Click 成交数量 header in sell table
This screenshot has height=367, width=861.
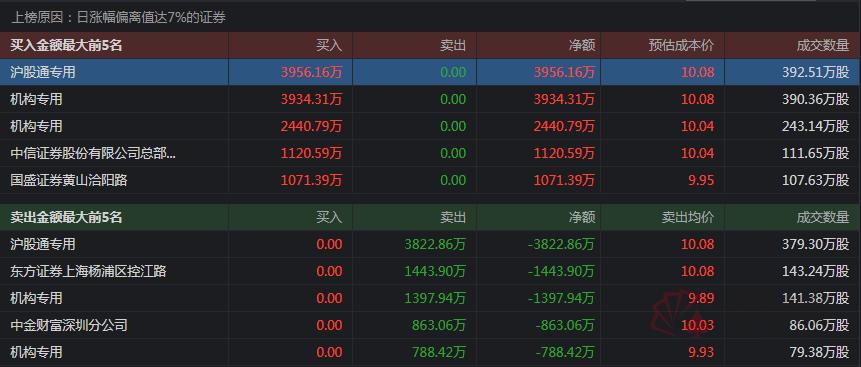[823, 218]
